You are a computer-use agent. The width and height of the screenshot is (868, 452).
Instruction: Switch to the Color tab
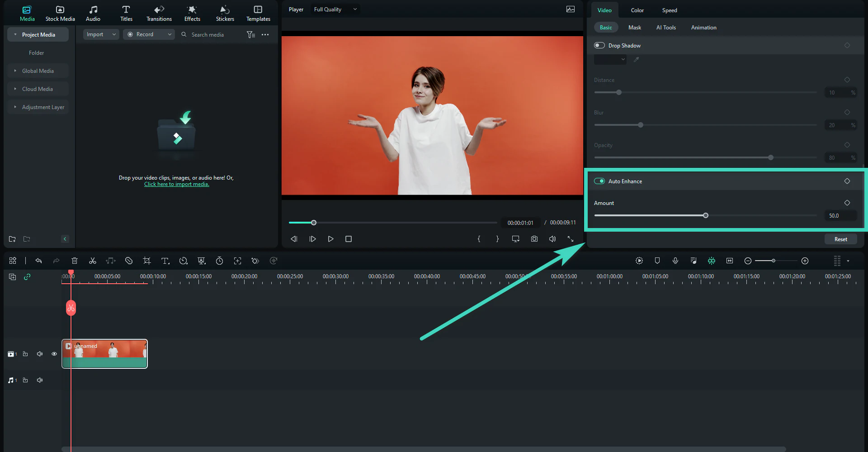(x=637, y=10)
